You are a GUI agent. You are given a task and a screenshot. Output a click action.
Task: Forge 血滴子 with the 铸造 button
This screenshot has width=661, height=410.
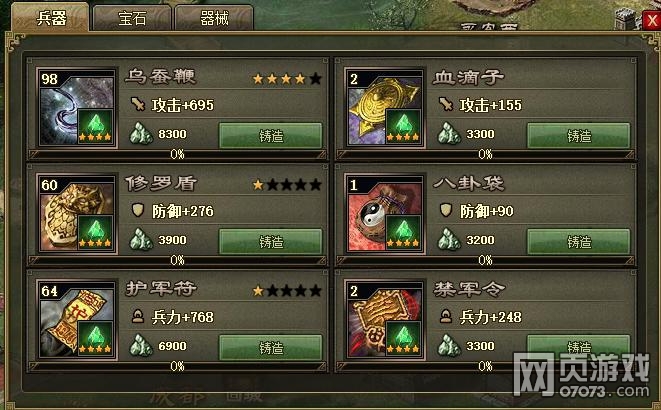tap(578, 136)
